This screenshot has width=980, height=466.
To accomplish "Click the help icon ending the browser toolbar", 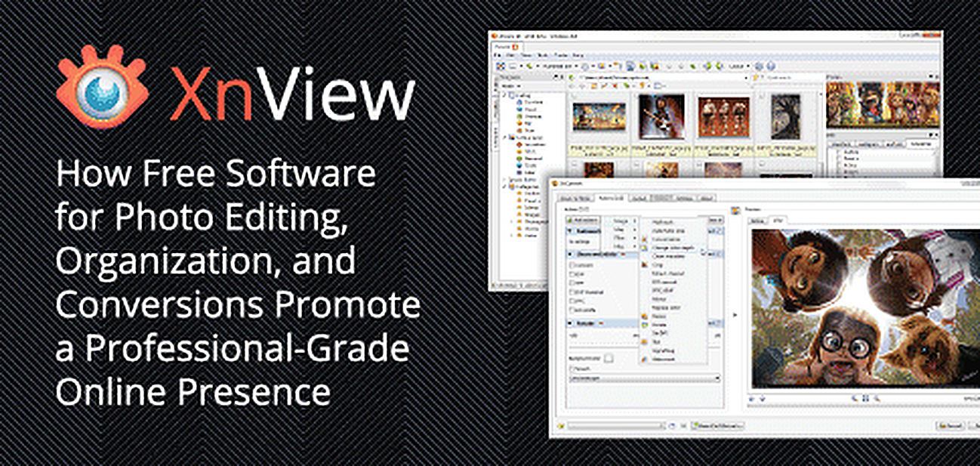I will click(x=771, y=66).
